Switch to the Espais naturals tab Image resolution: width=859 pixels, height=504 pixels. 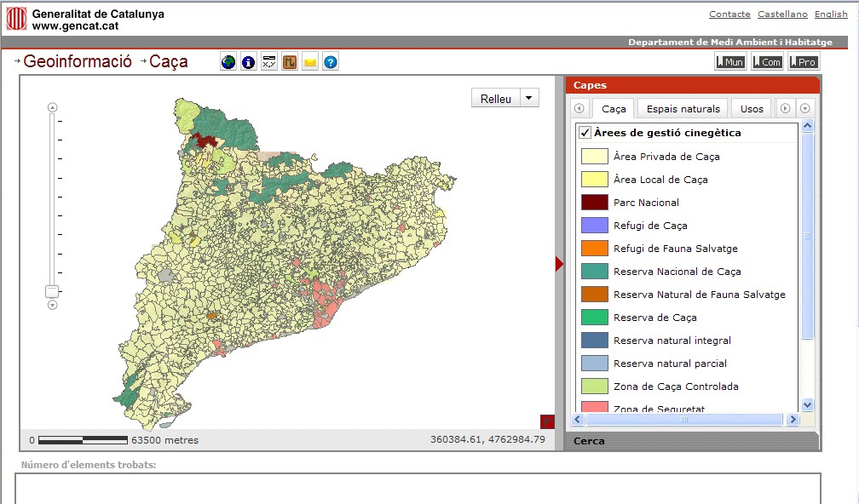[x=683, y=109]
